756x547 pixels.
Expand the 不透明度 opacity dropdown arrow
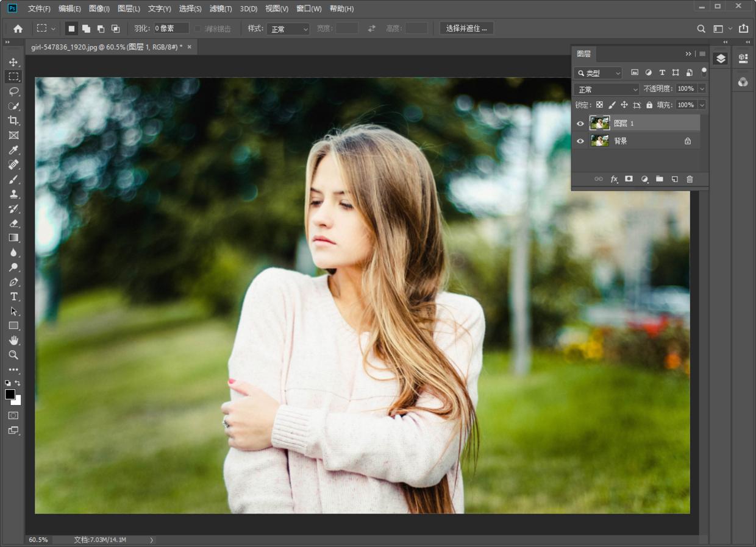pos(702,89)
